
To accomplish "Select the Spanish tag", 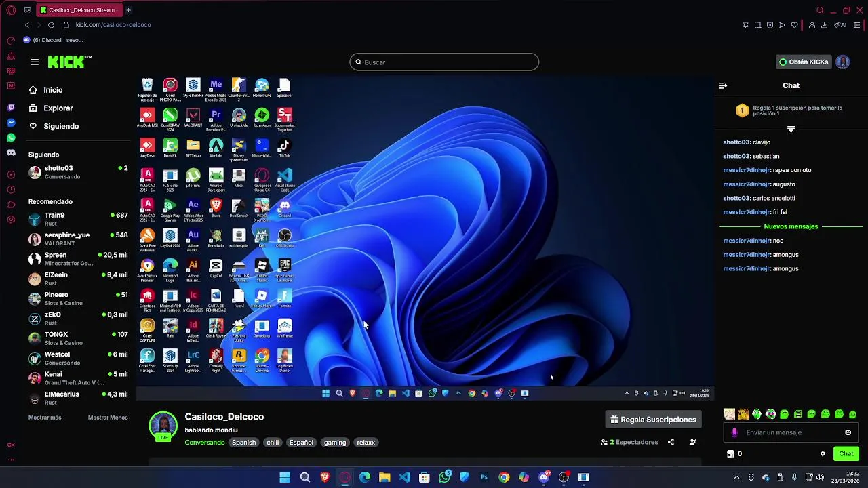I will click(x=243, y=443).
